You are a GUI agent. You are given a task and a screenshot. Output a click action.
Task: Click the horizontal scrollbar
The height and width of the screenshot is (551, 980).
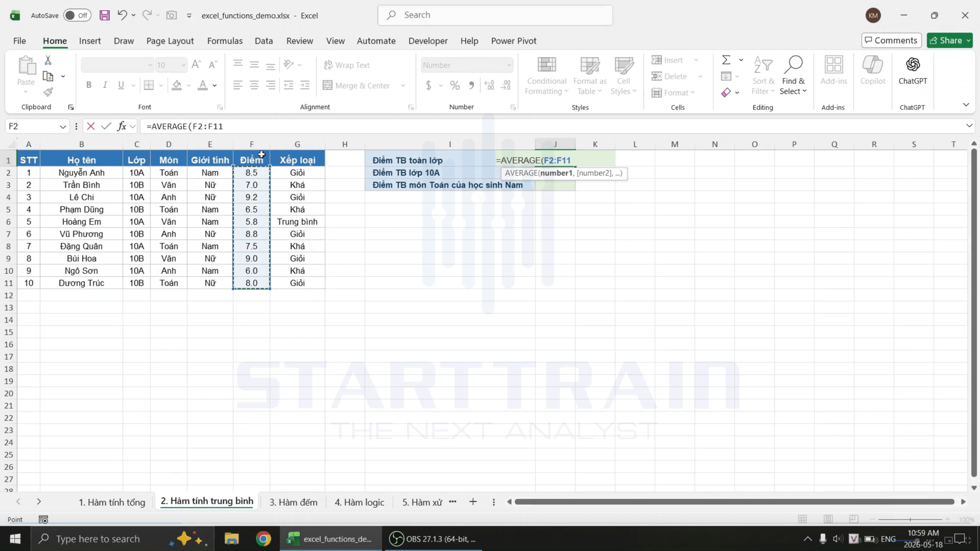point(734,502)
